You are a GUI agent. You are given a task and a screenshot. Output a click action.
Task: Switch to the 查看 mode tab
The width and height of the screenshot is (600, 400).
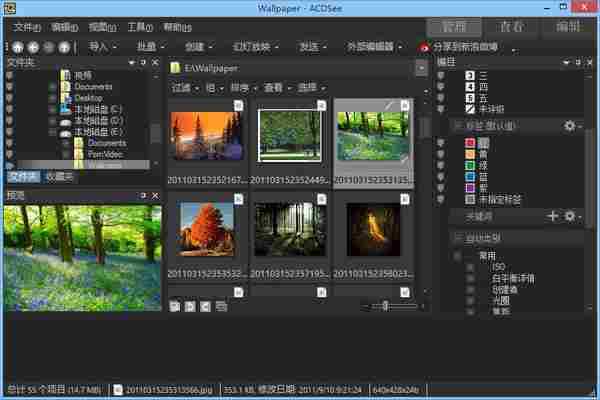[512, 27]
